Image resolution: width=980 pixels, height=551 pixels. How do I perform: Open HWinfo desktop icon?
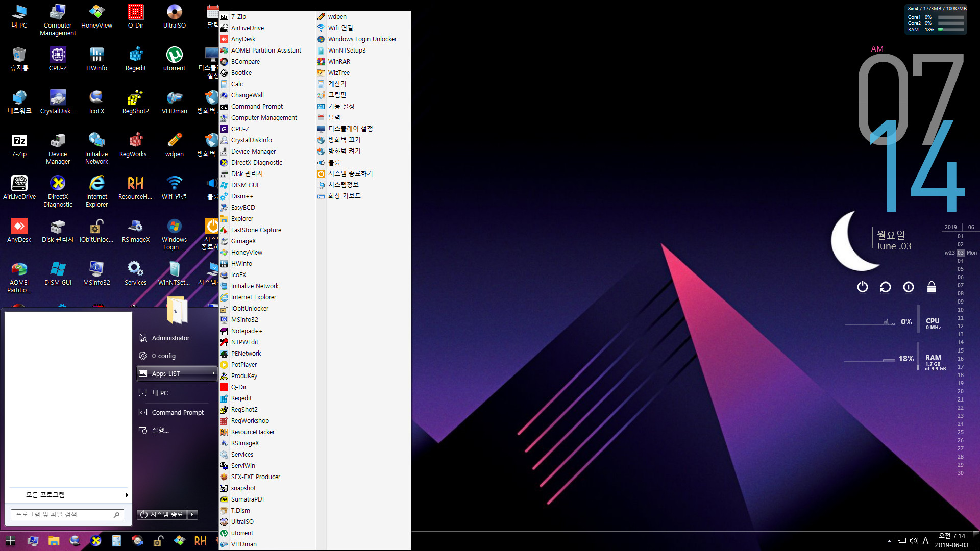tap(96, 59)
